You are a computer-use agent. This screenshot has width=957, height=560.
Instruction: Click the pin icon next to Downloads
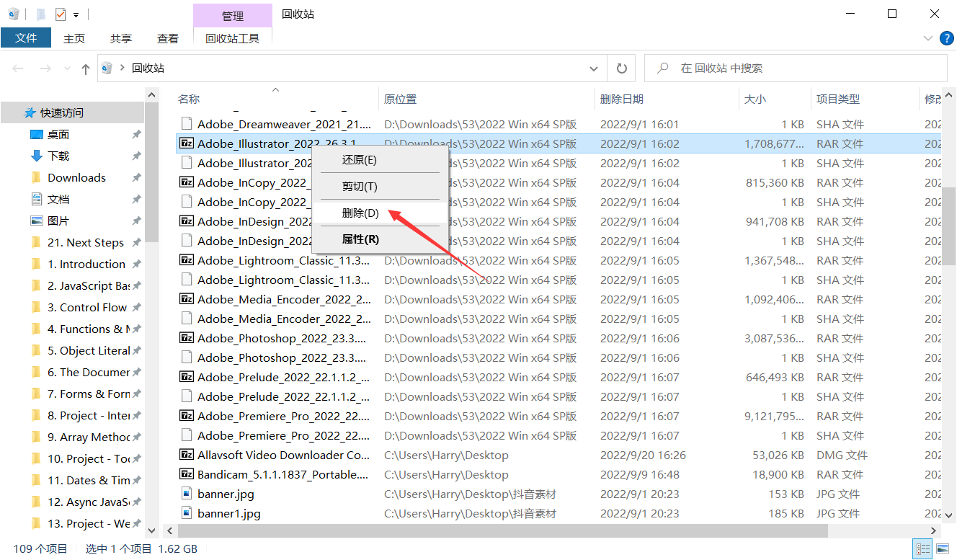click(x=136, y=178)
